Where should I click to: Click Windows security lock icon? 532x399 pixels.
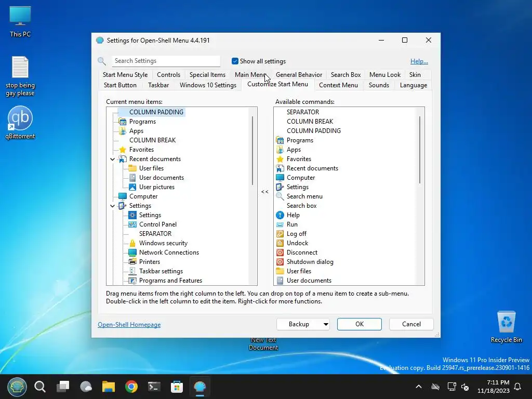132,243
